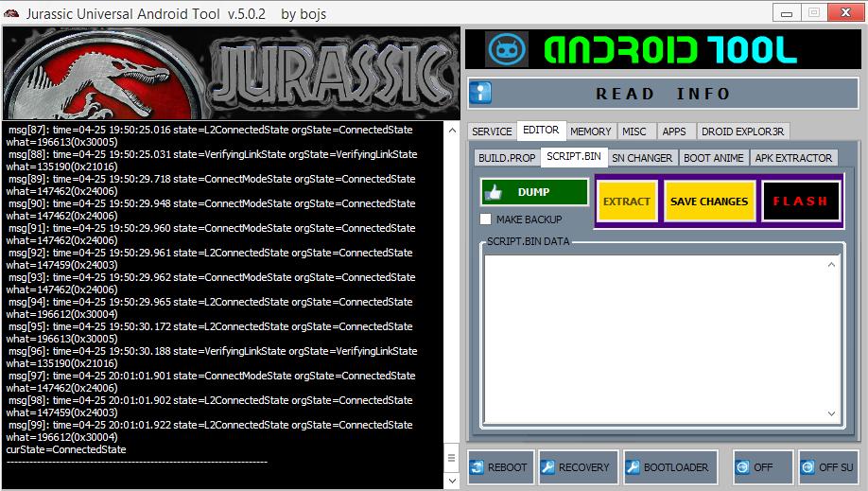Open the SN CHANGER sub-tab
Screen dimensions: 868x491
point(642,158)
